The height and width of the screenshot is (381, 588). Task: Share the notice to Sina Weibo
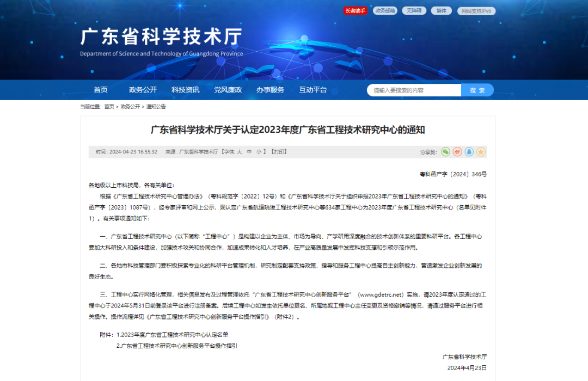tap(456, 152)
